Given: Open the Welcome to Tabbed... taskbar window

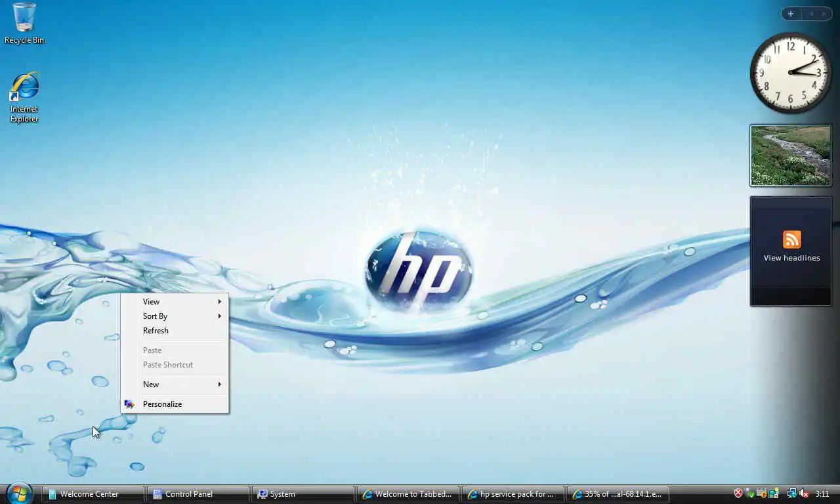Looking at the screenshot, I should click(x=408, y=494).
